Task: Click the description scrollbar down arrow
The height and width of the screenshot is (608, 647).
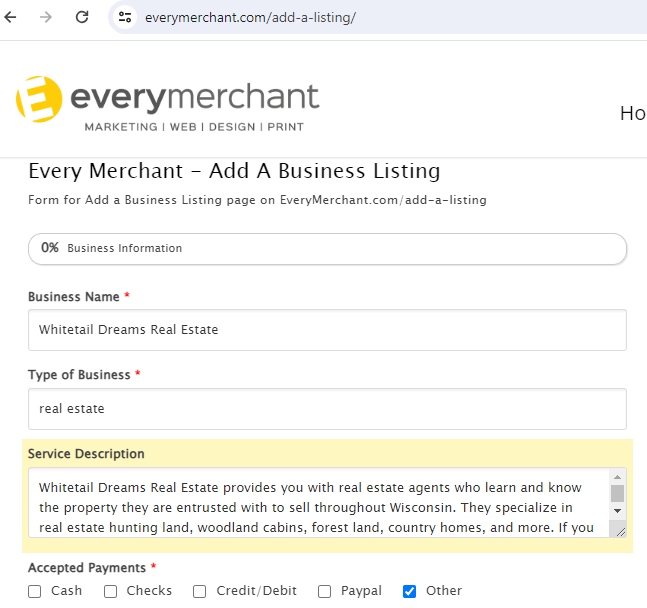Action: (617, 510)
